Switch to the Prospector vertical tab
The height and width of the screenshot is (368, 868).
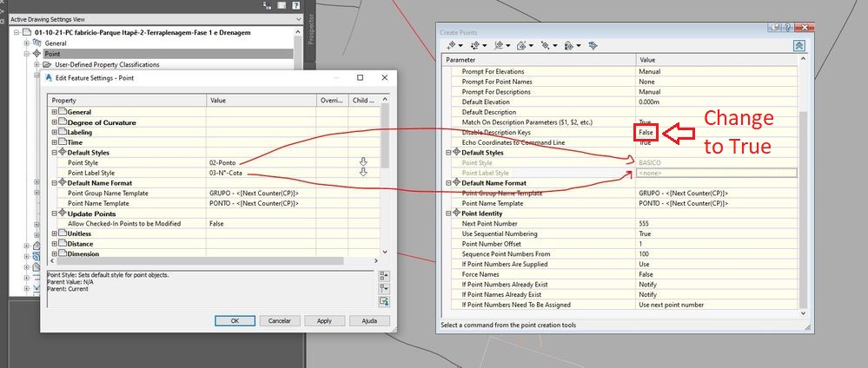310,30
